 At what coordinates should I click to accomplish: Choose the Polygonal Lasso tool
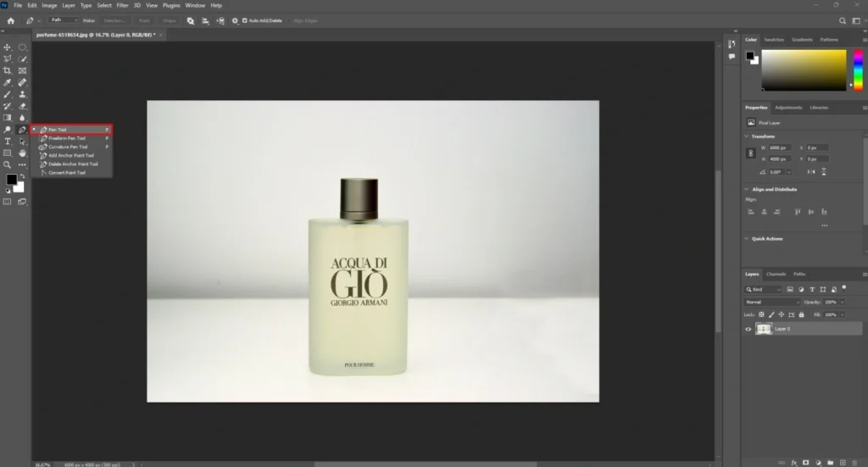coord(7,59)
